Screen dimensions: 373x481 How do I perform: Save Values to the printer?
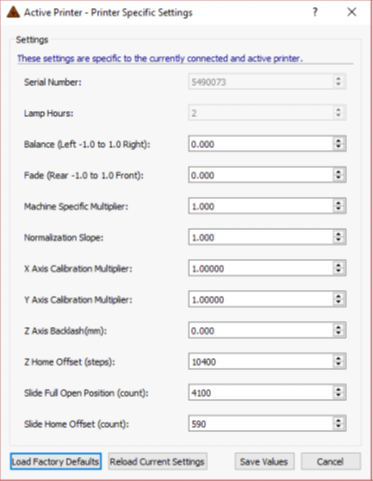pos(264,461)
